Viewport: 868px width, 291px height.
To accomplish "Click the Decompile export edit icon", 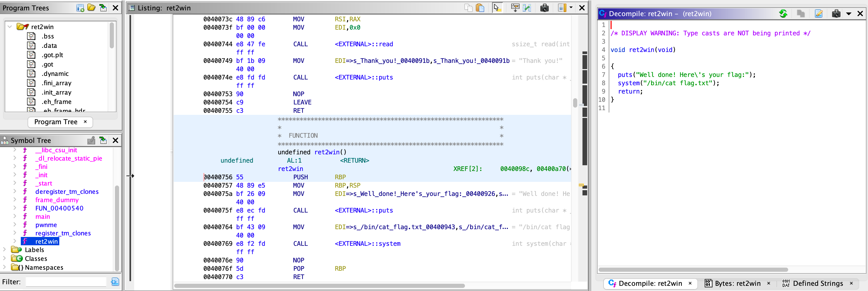I will [x=819, y=14].
